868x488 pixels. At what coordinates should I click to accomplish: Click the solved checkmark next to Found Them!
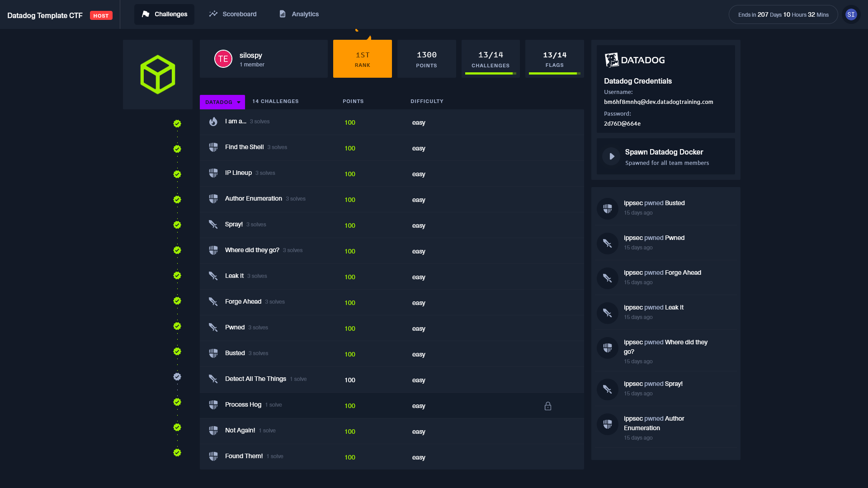(x=177, y=452)
